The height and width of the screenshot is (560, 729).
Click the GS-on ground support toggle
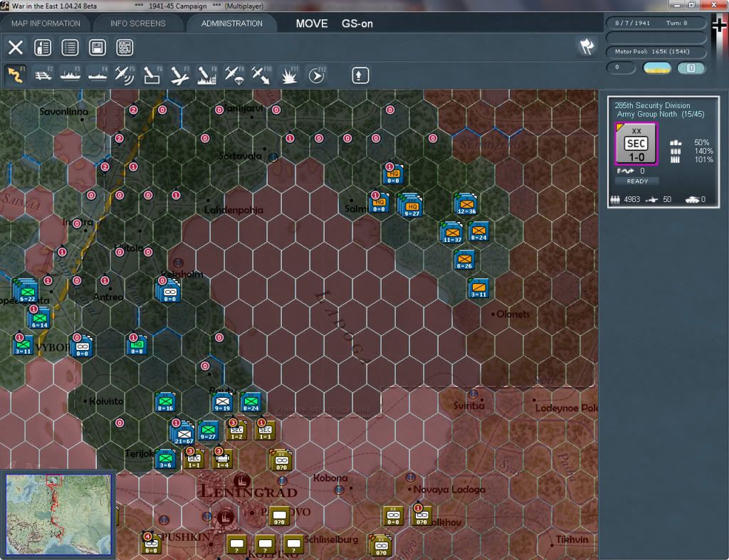pos(357,23)
